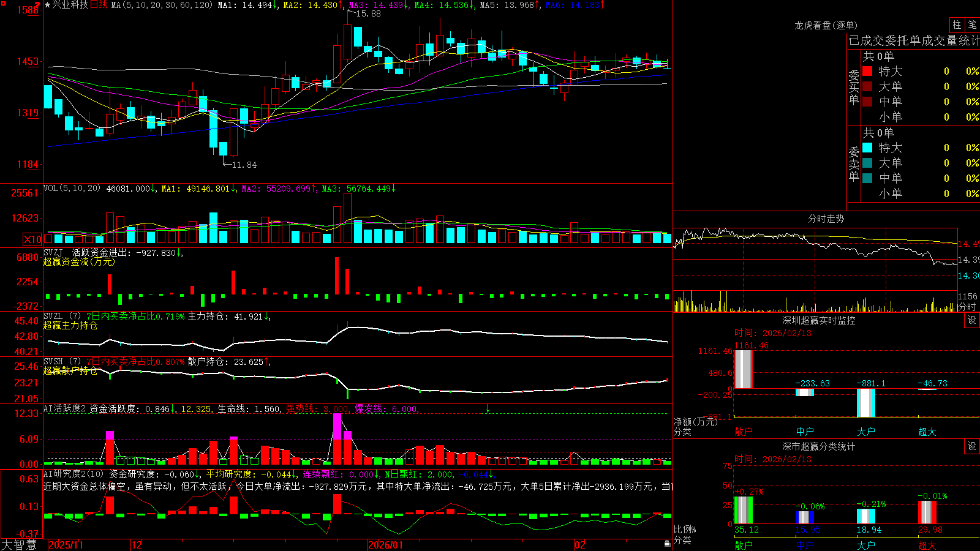Open VOL(5,10,20) indicator parameters

click(x=72, y=189)
